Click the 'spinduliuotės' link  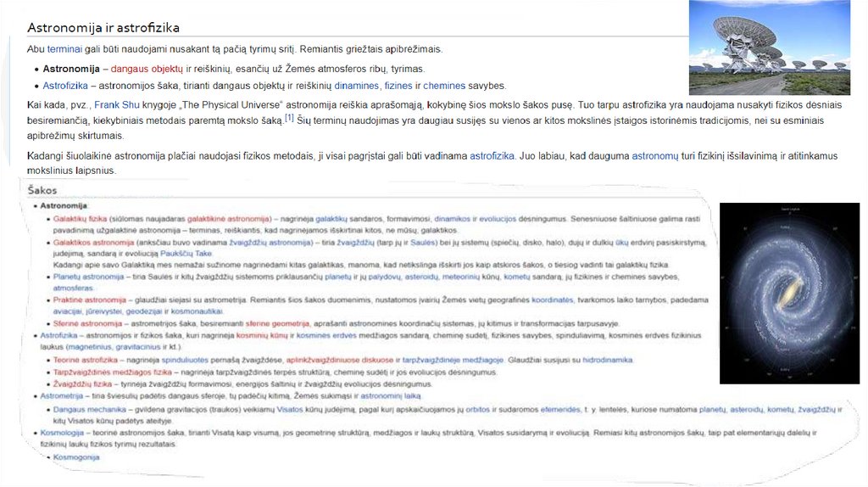[x=185, y=360]
